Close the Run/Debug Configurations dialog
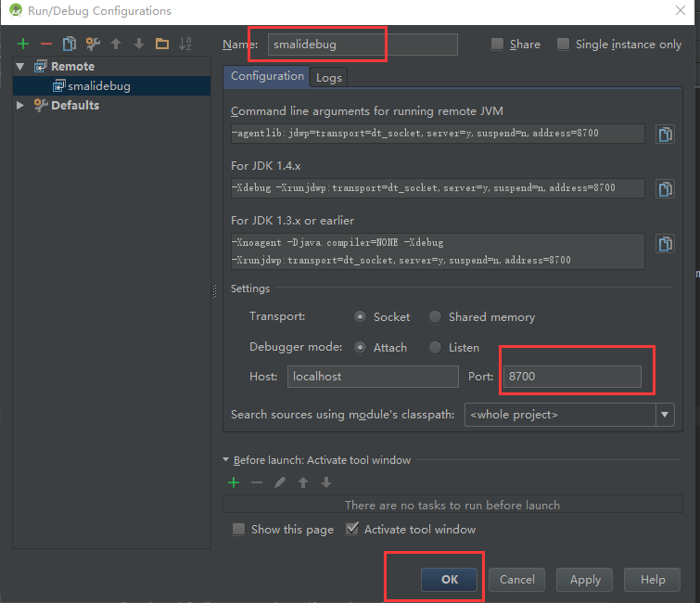Viewport: 700px width, 603px height. tap(681, 10)
